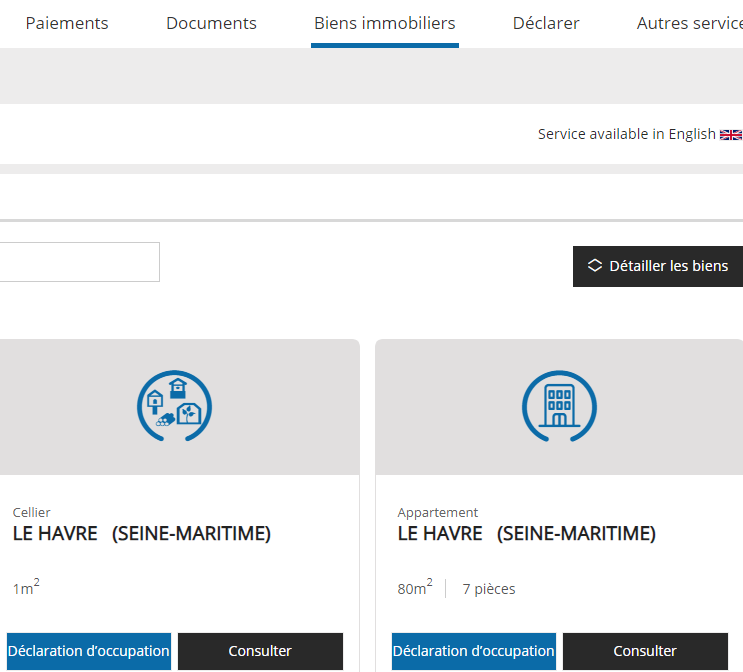
Task: Follow the Service available in English link
Action: pos(626,134)
